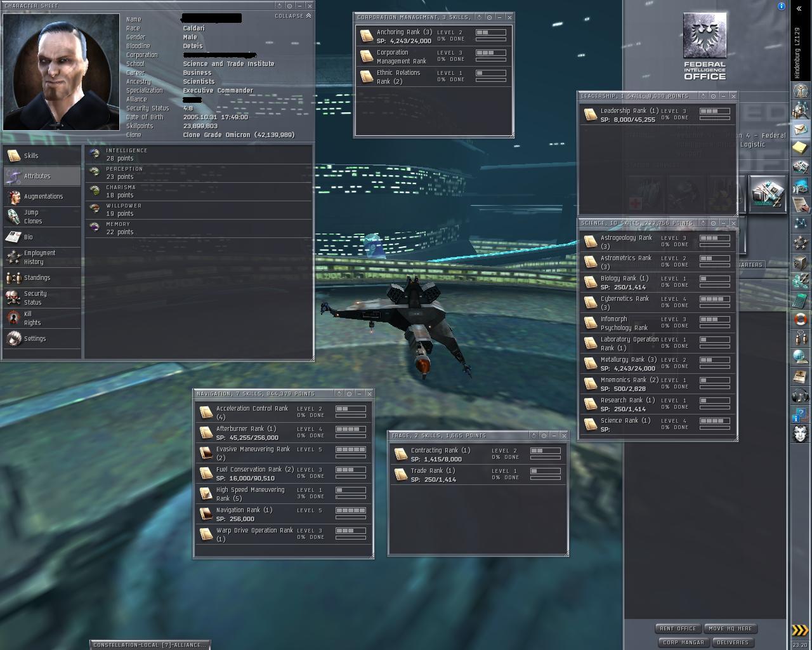The height and width of the screenshot is (650, 812).
Task: Open the calculator icon in the sidebar
Action: (801, 300)
